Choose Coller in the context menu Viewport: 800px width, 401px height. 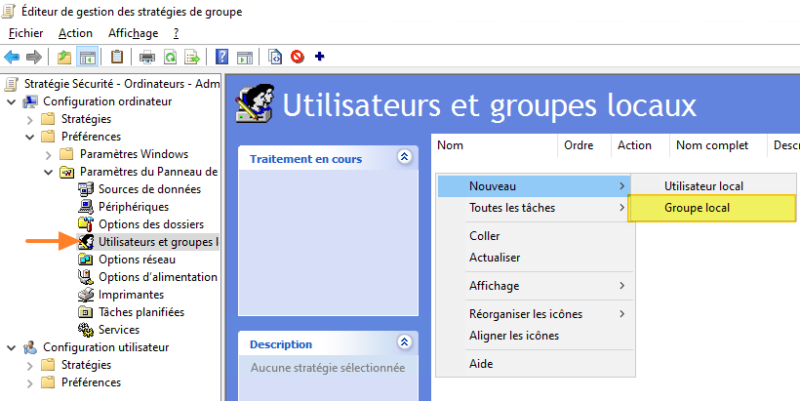[534, 236]
